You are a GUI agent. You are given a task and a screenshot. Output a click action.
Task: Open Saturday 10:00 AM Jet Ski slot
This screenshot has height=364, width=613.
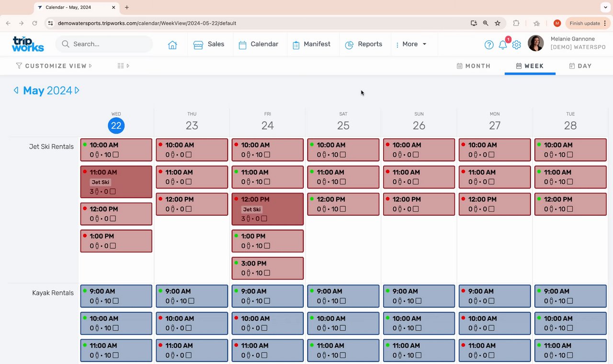point(343,150)
